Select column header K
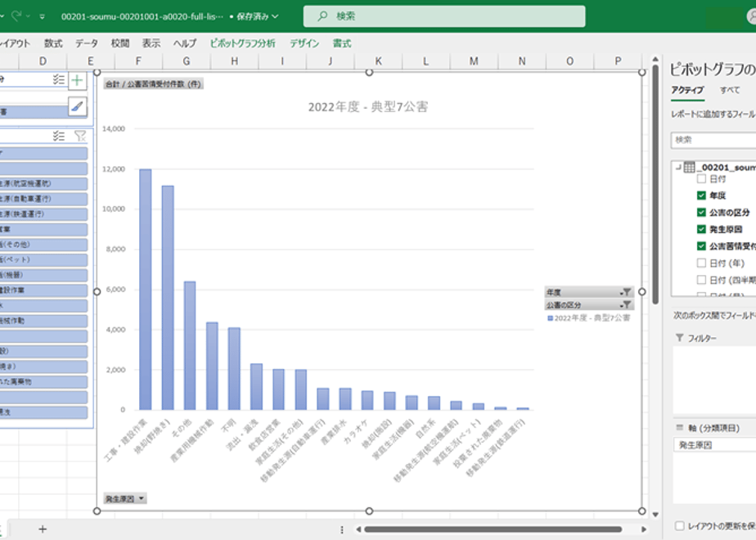The image size is (756, 540). coord(379,61)
